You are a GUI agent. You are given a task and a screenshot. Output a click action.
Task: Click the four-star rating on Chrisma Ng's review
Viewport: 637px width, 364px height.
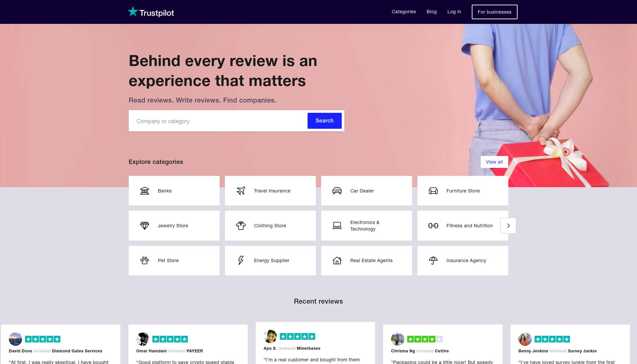(425, 339)
